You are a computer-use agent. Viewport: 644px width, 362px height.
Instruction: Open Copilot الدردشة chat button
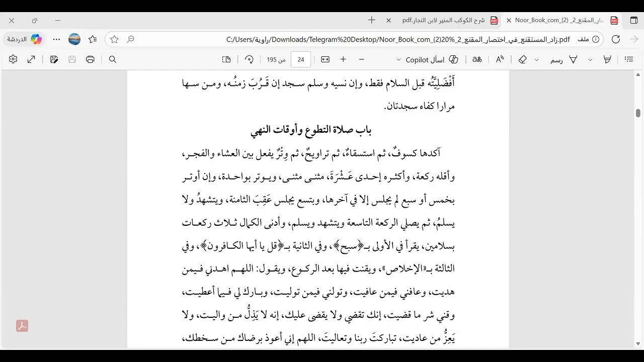pos(24,39)
